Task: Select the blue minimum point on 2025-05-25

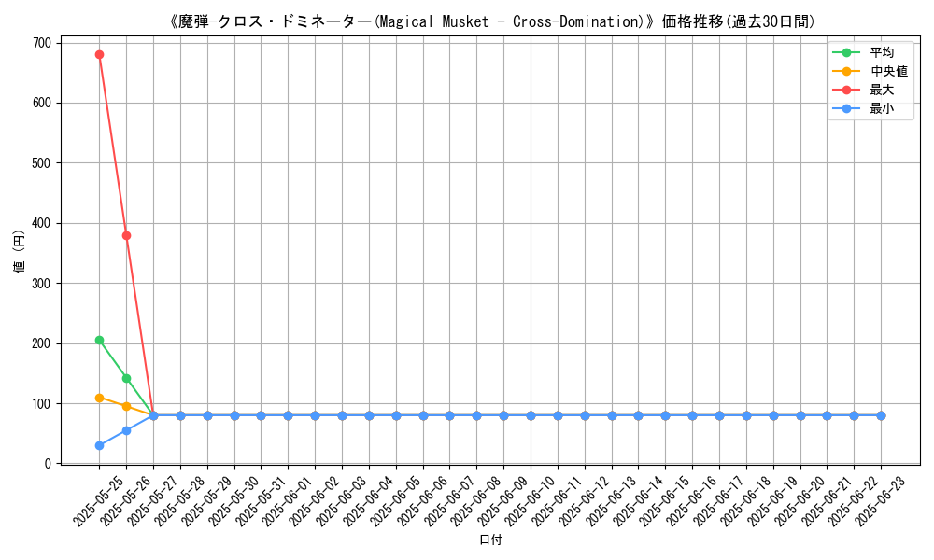Action: (x=100, y=446)
